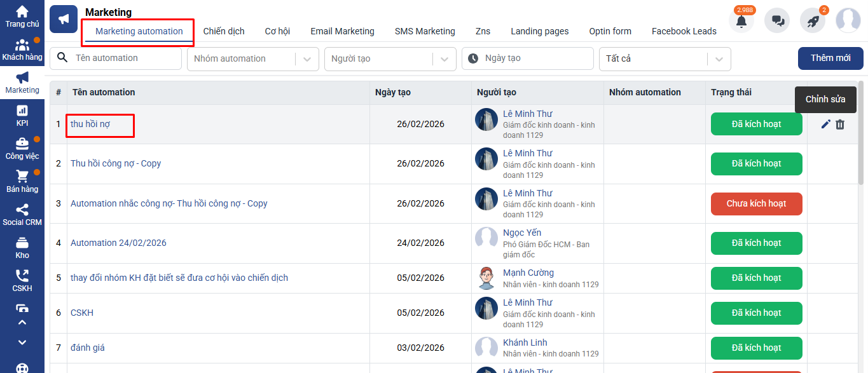Toggle 'Đã kích hoạt' status for CSKH automation
This screenshot has width=868, height=373.
pyautogui.click(x=756, y=313)
